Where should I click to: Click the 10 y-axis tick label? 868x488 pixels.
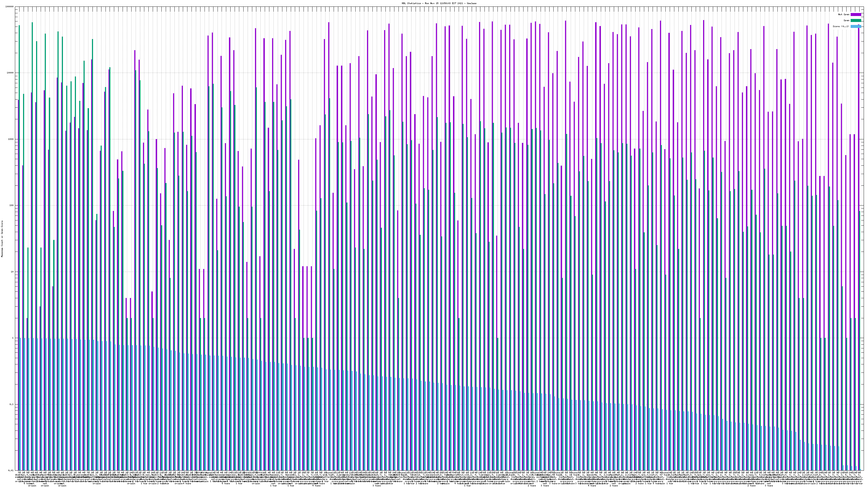(x=12, y=272)
